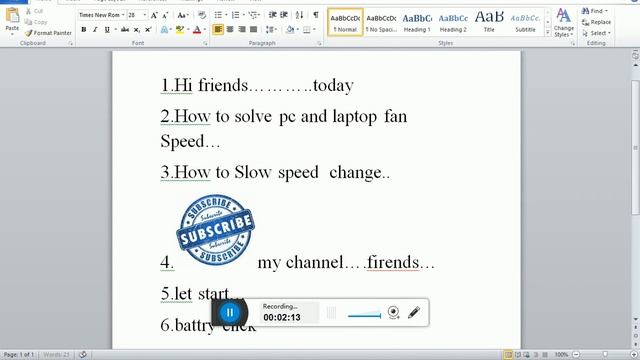
Task: Click the Shading paint bucket icon
Action: (x=290, y=29)
